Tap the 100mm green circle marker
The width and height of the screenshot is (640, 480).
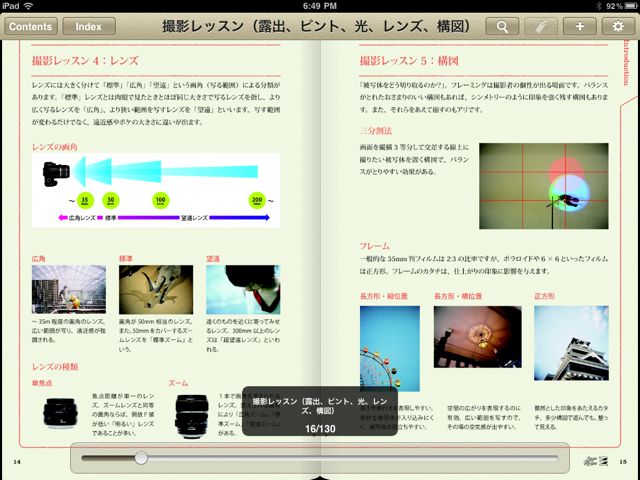click(161, 200)
